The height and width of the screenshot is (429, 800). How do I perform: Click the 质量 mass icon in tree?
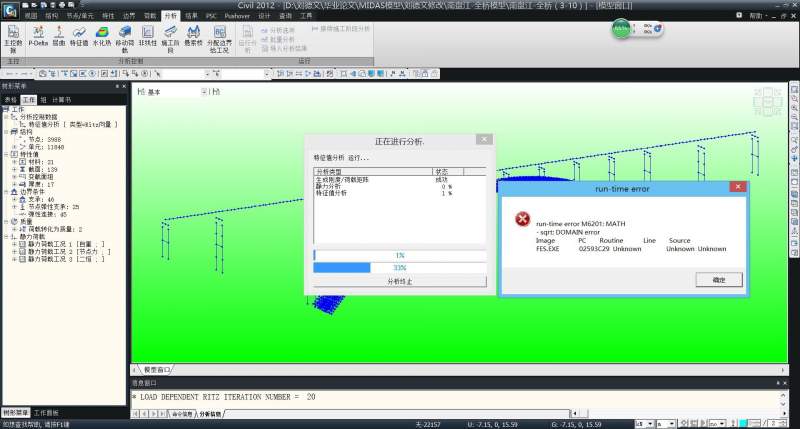[x=14, y=222]
